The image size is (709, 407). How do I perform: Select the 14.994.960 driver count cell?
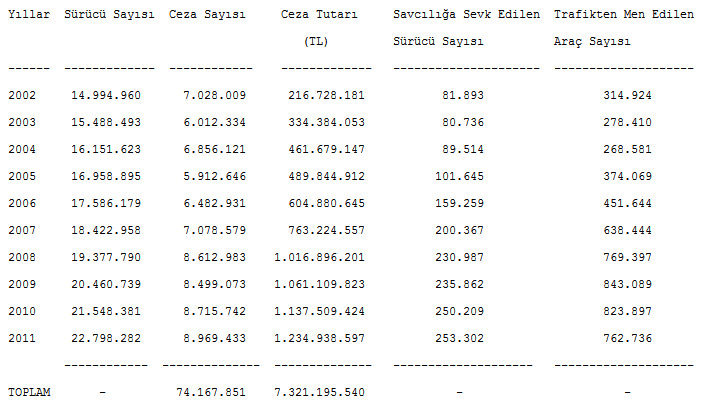click(x=106, y=95)
